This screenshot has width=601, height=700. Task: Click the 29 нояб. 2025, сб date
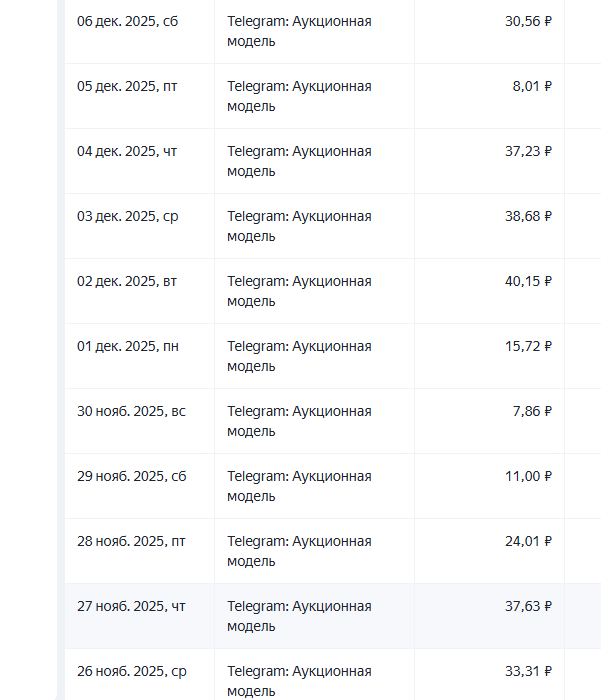131,476
